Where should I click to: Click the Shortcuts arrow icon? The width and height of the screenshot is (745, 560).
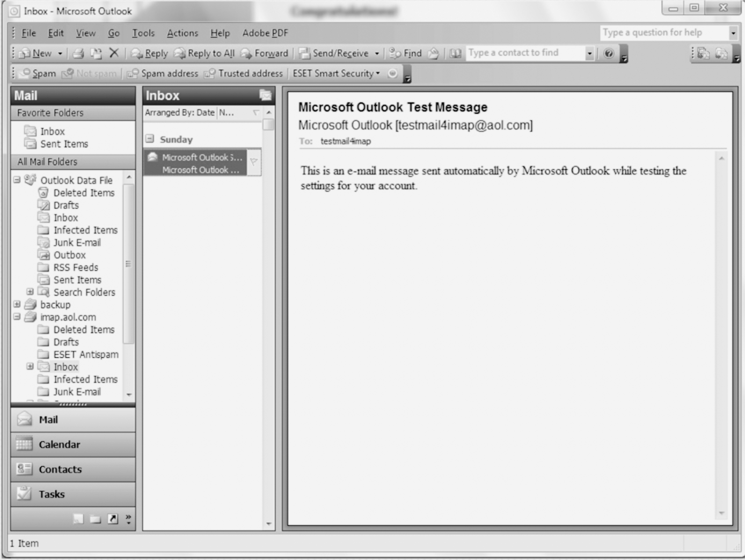tap(113, 519)
